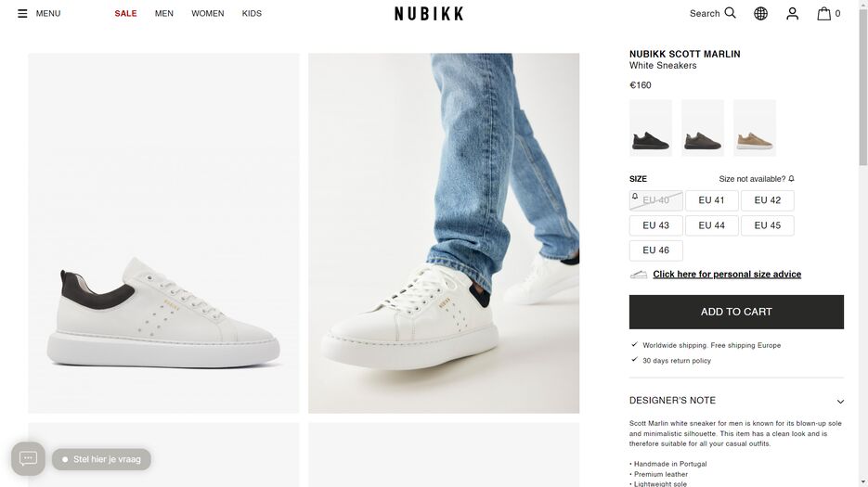Select the beige sneaker color variant

click(x=755, y=128)
